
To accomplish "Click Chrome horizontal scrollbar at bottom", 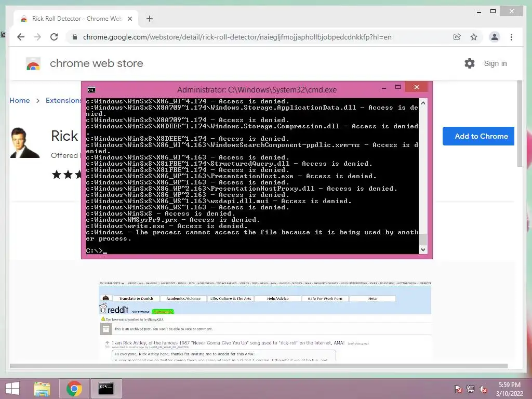I will pos(259,366).
